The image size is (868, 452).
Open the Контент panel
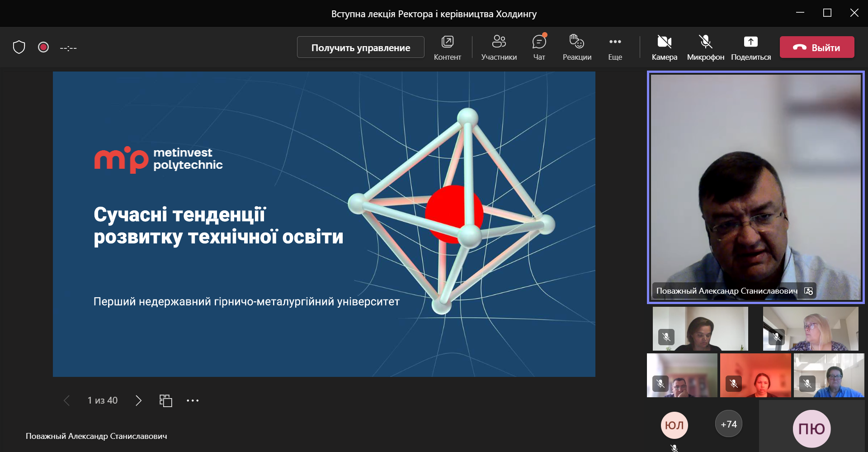tap(447, 47)
